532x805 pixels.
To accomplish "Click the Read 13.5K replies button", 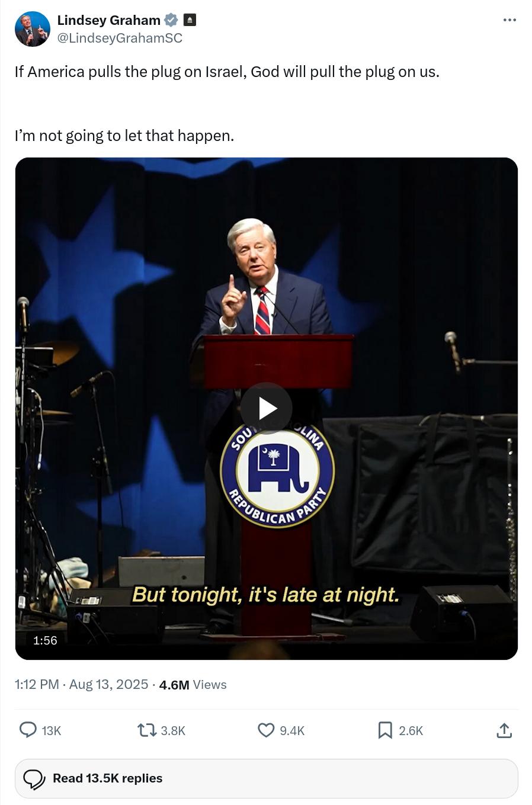I will pos(267,778).
